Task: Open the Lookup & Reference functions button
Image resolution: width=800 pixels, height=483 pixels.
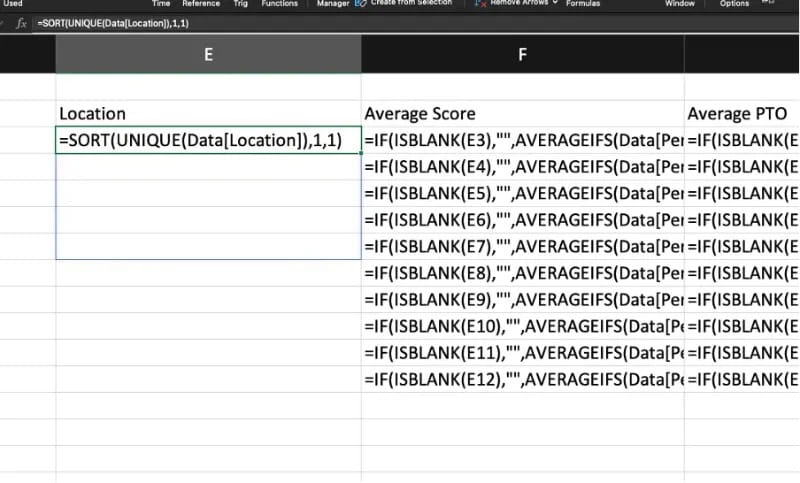Action: [x=201, y=4]
